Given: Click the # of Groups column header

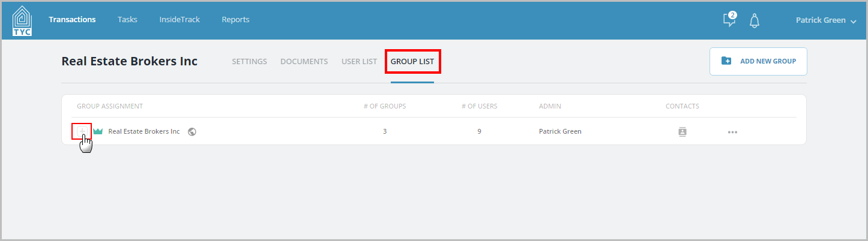Looking at the screenshot, I should pyautogui.click(x=385, y=106).
